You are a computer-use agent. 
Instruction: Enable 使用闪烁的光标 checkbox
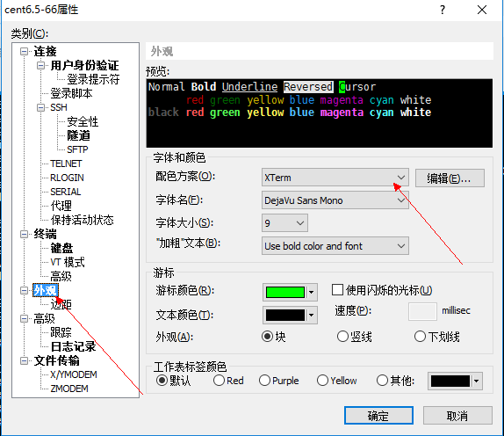(x=337, y=289)
